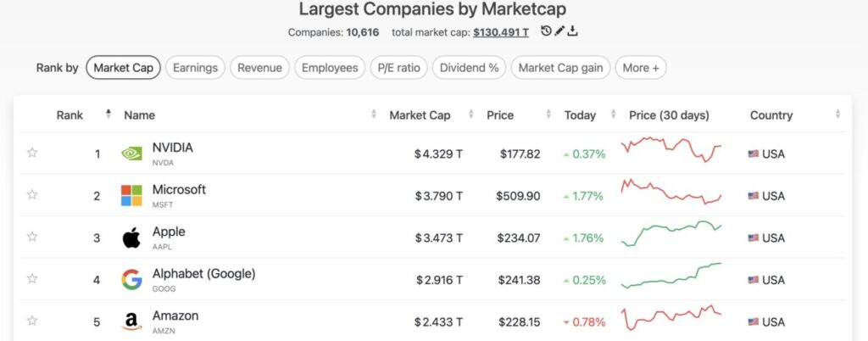
Task: Toggle favorite star for Amazon
Action: point(32,321)
